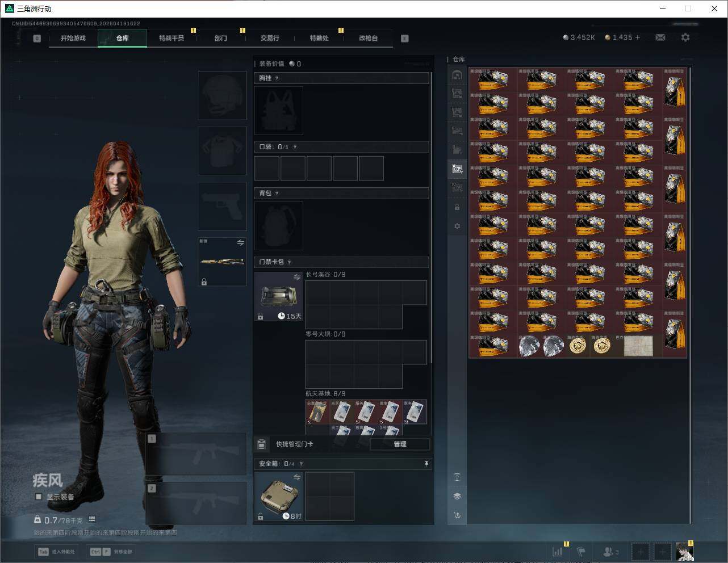728x563 pixels.
Task: Select the warehouse home tab icon in sidebar
Action: [457, 75]
